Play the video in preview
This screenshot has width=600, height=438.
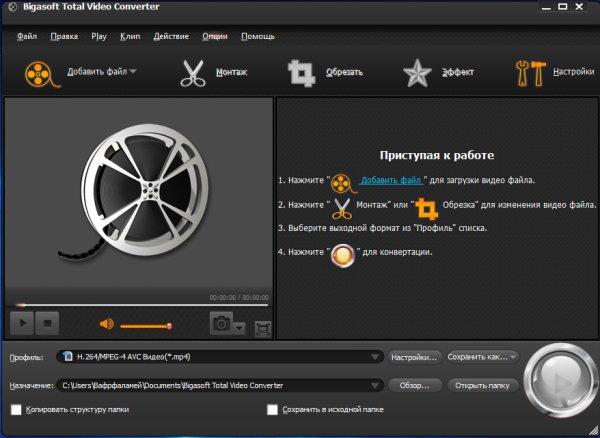22,323
